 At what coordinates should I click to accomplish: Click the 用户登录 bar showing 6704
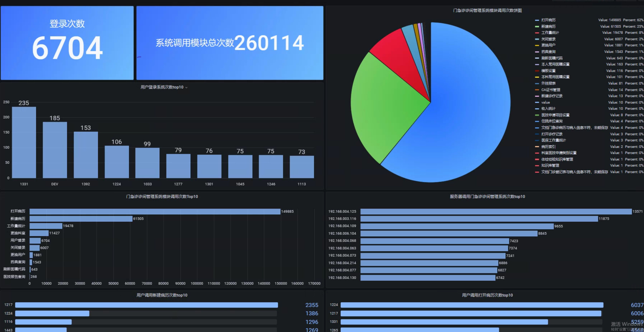[x=35, y=240]
